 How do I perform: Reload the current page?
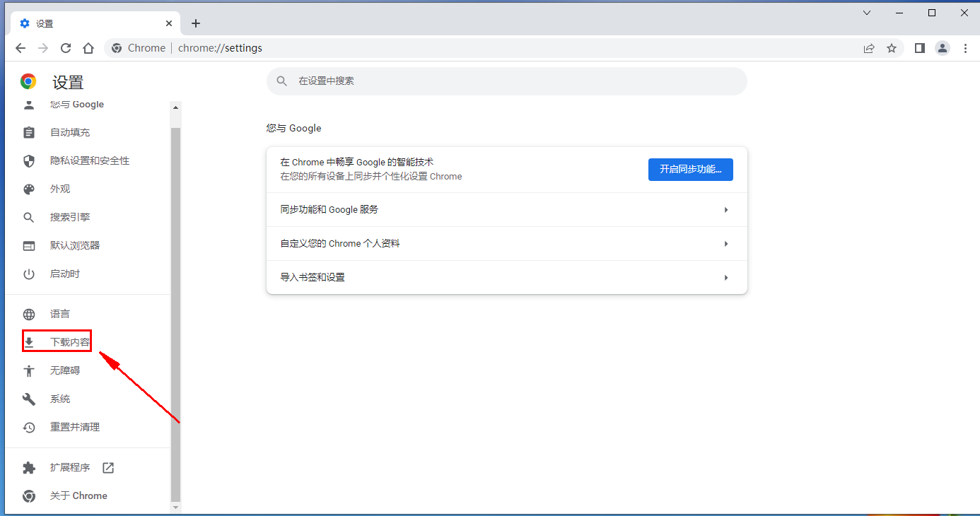(66, 48)
